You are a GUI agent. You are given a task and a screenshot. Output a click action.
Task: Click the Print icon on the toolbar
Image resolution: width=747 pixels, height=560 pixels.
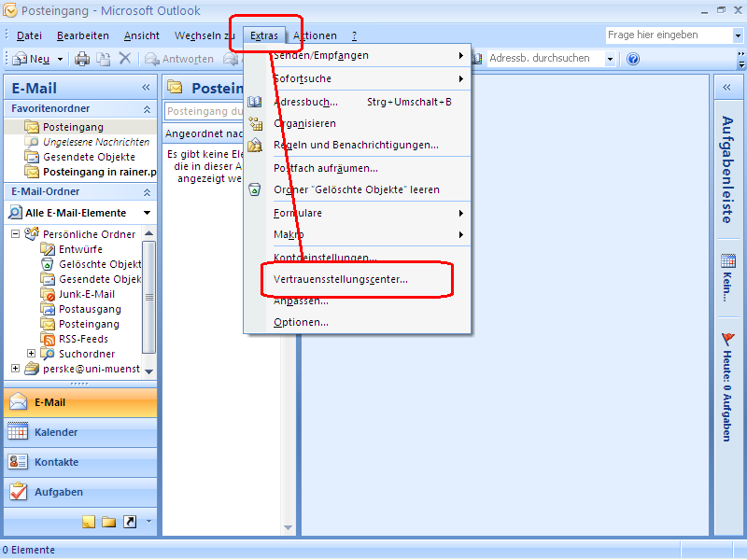tap(82, 58)
